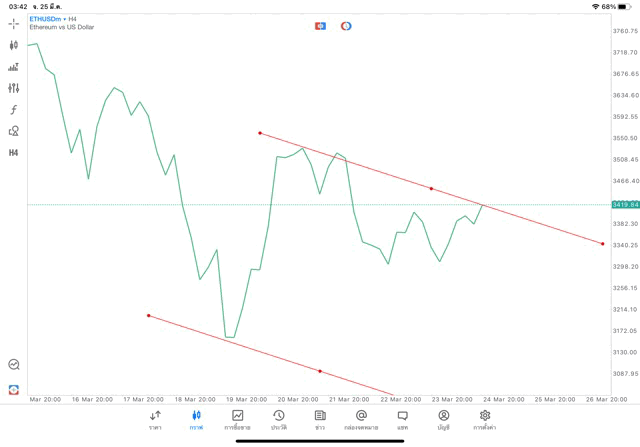Open the การซื้อขาย (Trade) tab
Image resolution: width=640 pixels, height=447 pixels.
[237, 419]
